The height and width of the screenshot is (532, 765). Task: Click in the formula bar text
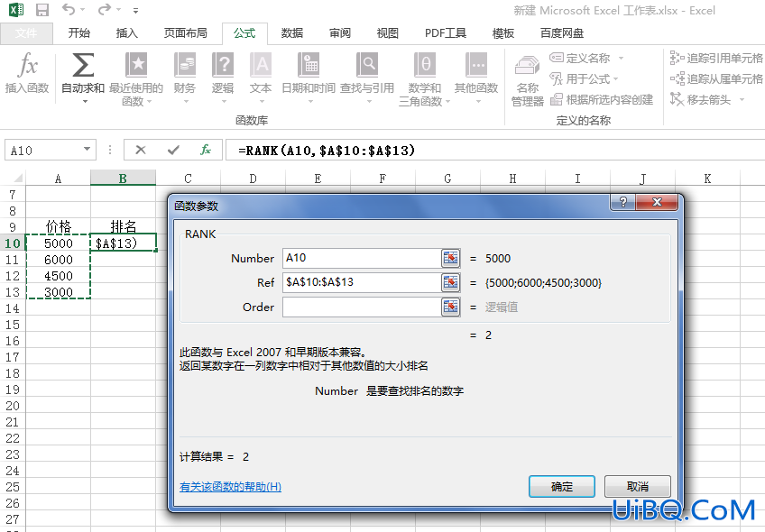[x=327, y=151]
